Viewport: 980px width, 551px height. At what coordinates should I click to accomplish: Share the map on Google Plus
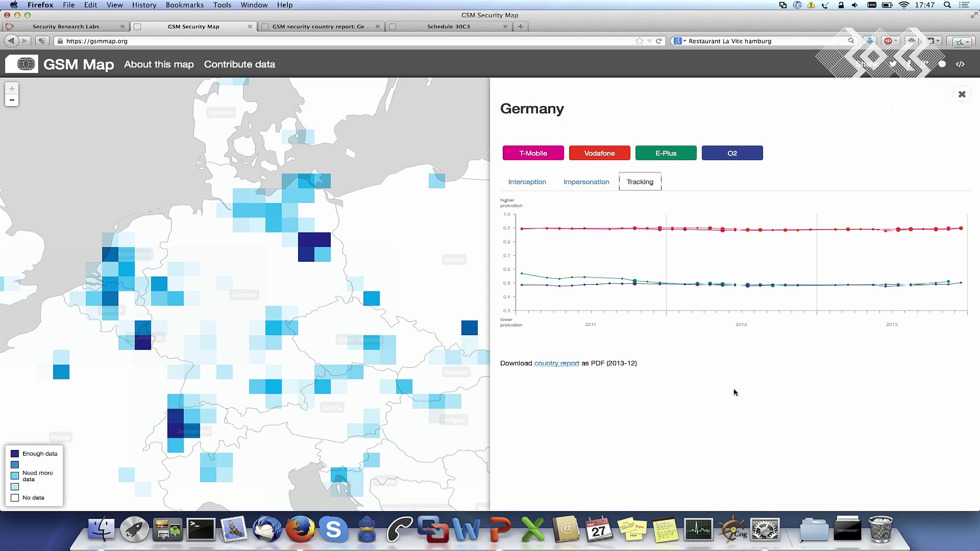point(925,64)
